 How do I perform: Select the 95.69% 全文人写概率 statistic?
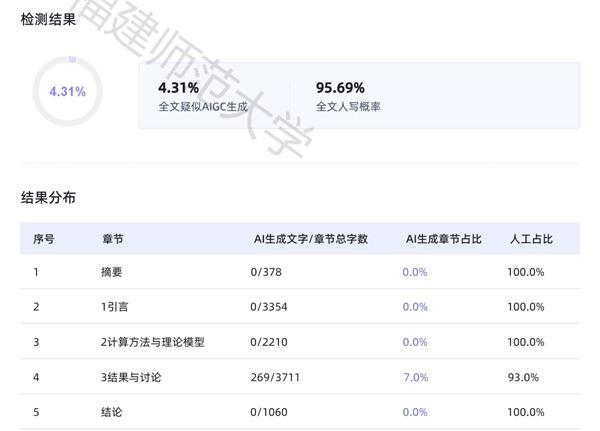348,96
